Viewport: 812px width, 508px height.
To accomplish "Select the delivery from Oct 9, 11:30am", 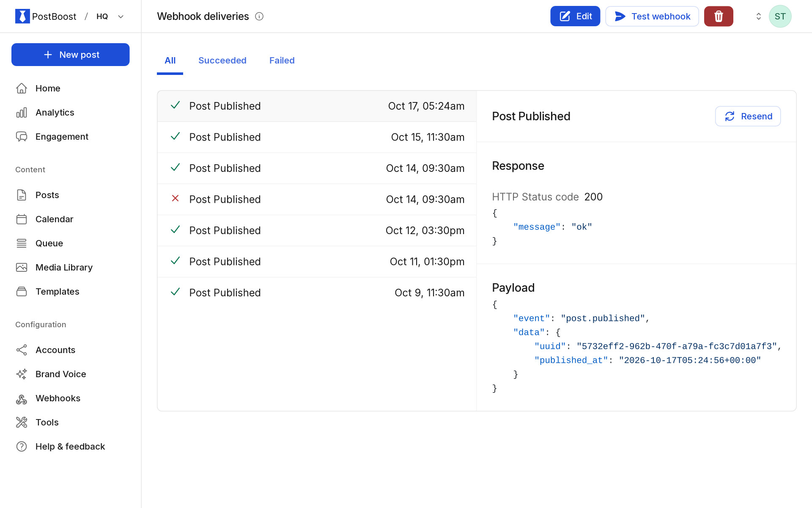I will point(317,293).
